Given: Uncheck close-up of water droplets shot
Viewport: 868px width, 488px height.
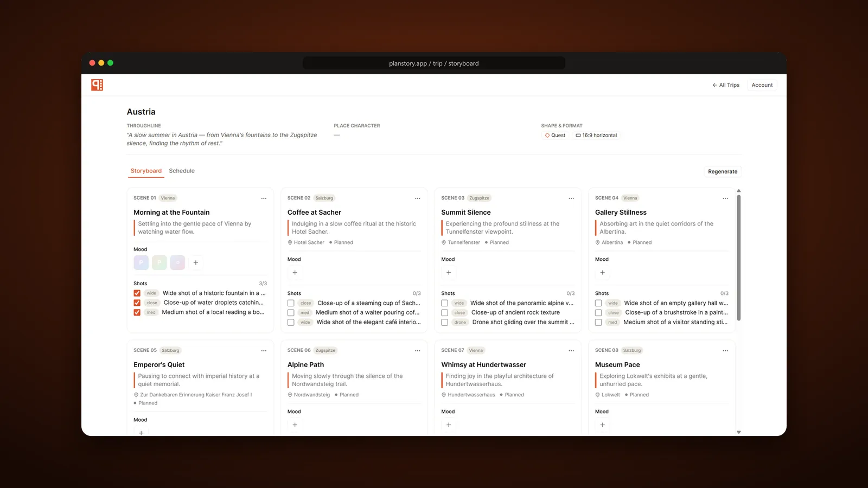Looking at the screenshot, I should coord(137,303).
